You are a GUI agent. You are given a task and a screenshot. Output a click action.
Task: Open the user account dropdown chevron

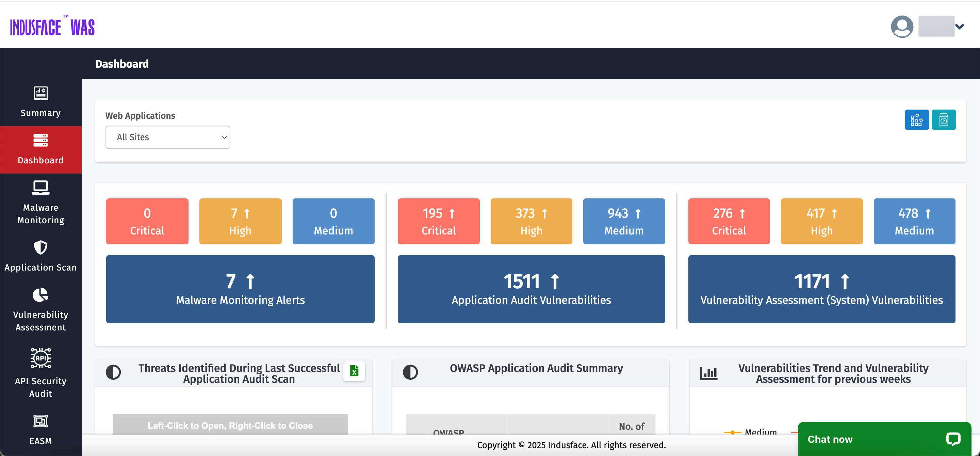959,27
